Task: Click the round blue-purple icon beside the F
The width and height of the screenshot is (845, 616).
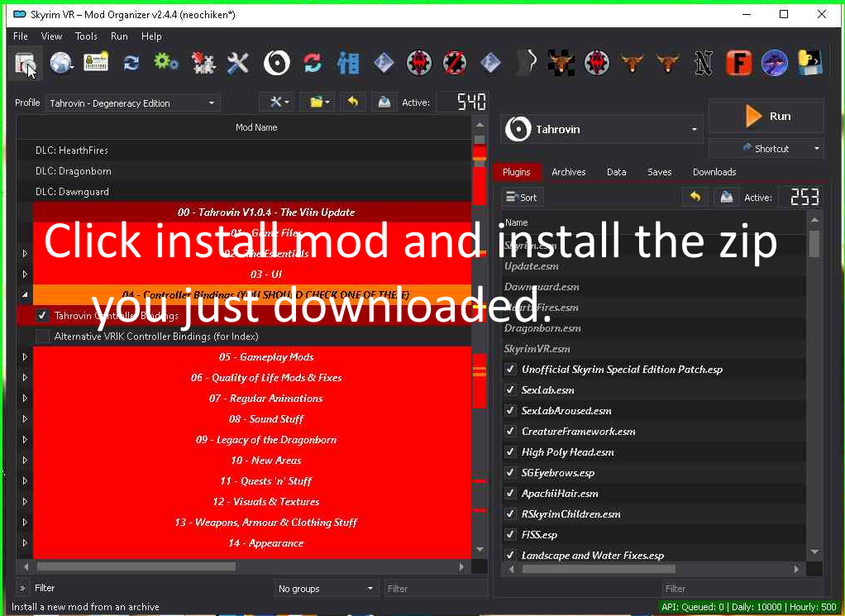Action: (775, 63)
